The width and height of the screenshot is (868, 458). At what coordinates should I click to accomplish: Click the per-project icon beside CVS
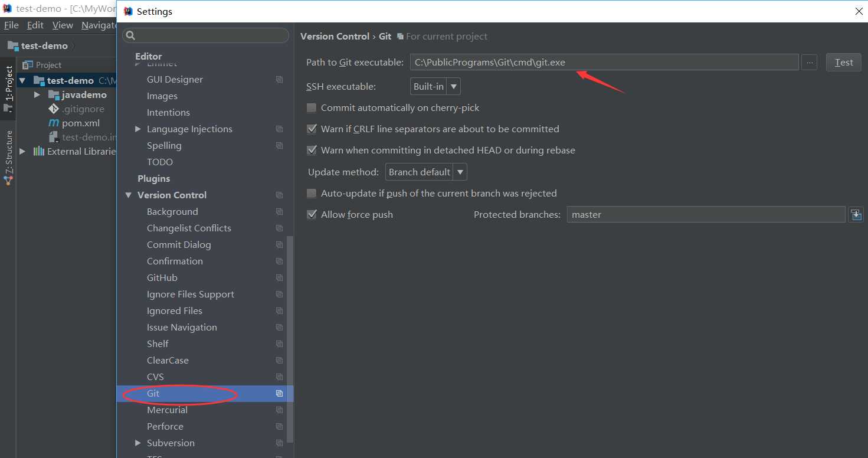(280, 377)
